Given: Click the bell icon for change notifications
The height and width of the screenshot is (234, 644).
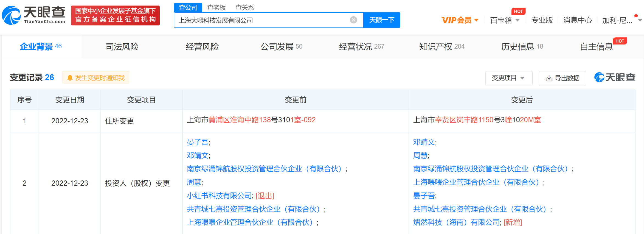Looking at the screenshot, I should pos(70,78).
